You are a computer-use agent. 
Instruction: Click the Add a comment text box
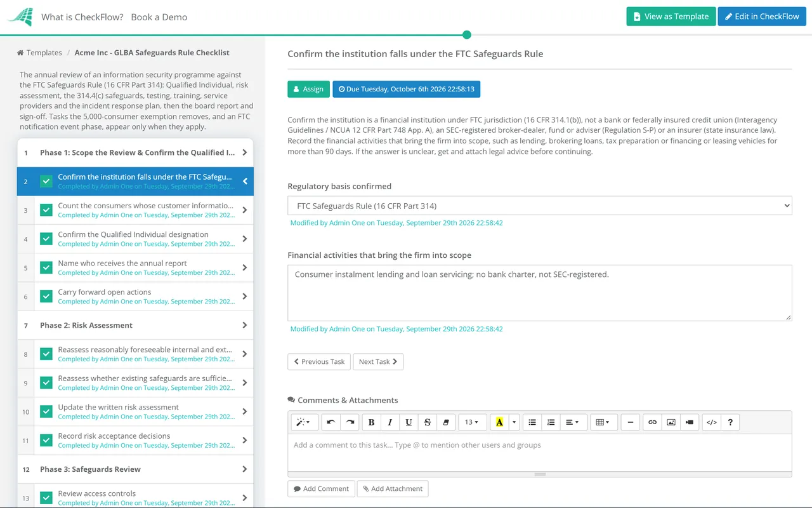(x=540, y=453)
